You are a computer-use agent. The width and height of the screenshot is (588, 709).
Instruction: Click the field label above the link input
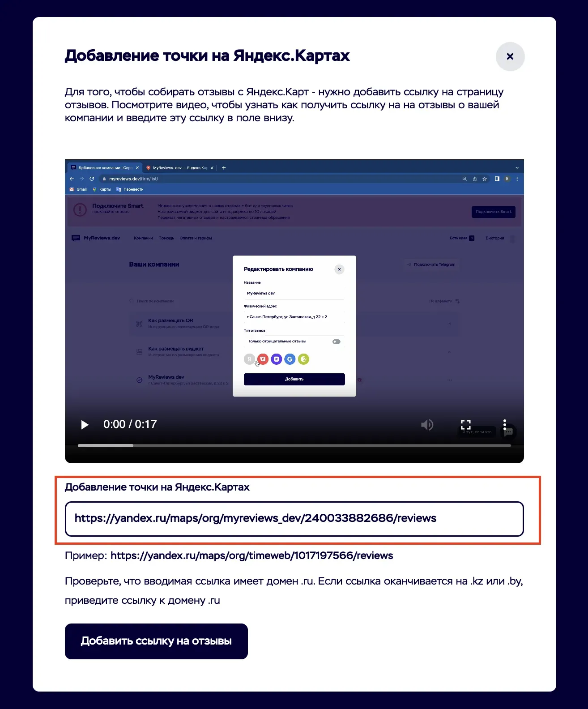click(157, 487)
